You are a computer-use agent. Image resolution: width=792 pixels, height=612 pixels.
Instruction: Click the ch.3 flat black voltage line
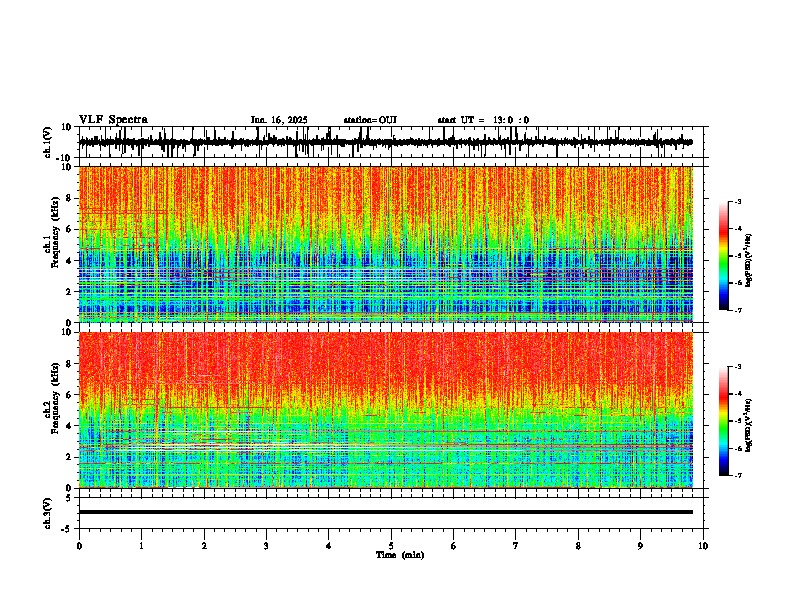tap(385, 512)
